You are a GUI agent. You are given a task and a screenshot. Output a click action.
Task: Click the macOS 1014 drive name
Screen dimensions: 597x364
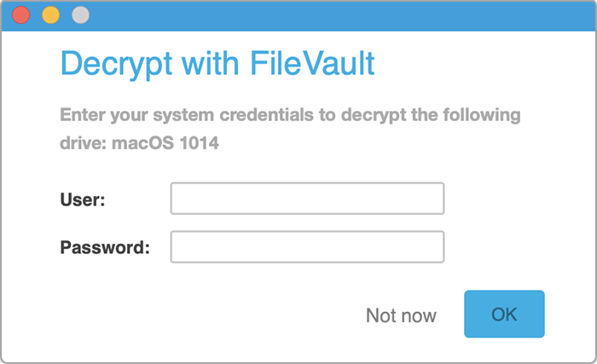point(165,143)
